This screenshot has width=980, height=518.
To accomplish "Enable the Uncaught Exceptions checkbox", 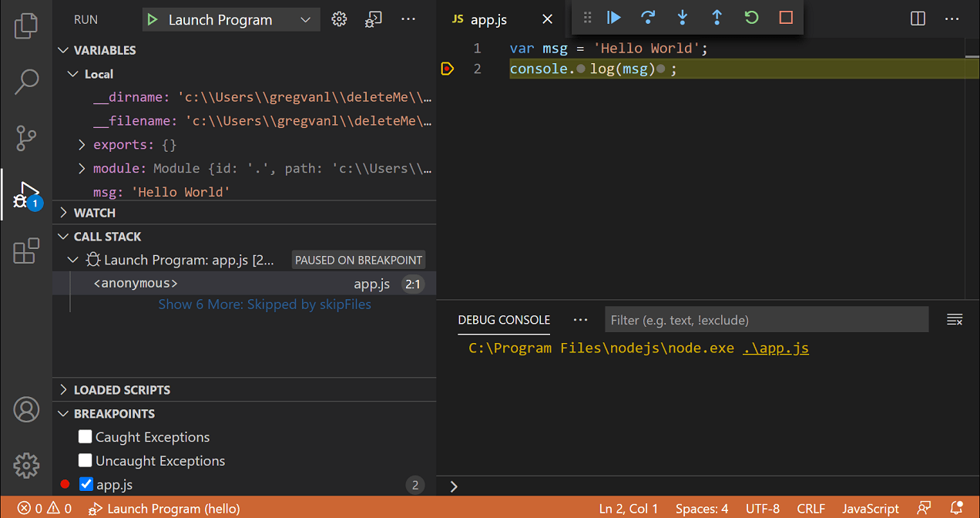I will (86, 460).
